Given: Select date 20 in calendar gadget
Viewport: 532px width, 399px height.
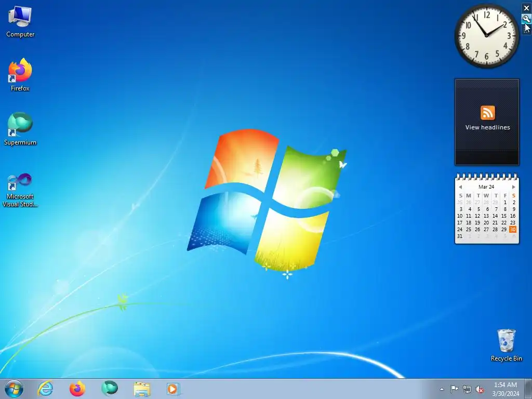Looking at the screenshot, I should [486, 222].
